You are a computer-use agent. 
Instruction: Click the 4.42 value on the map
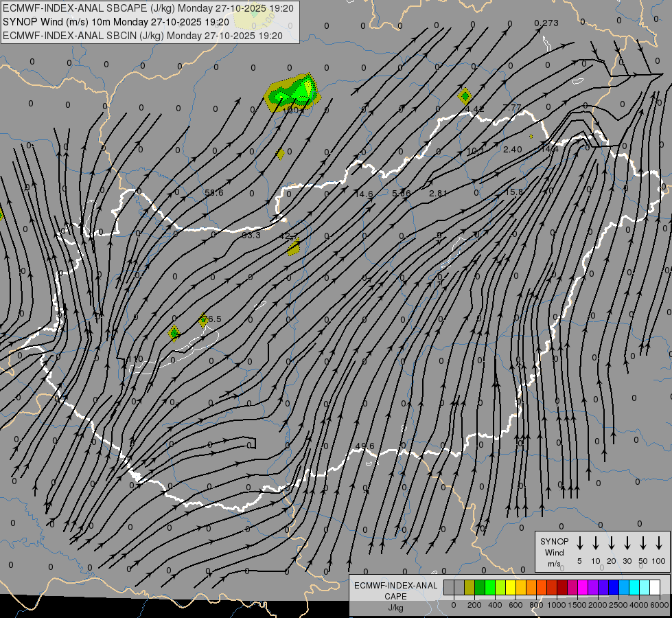[474, 109]
